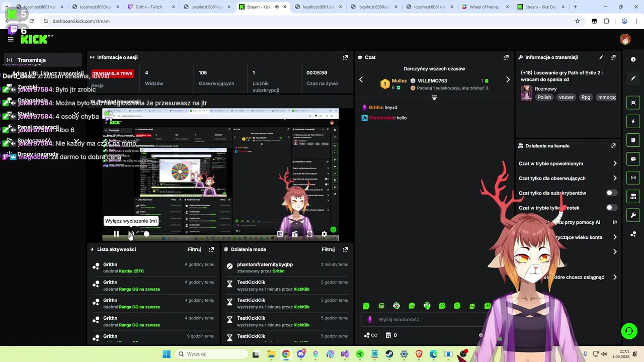This screenshot has width=644, height=362.
Task: Edit stream info with the pencil icon
Action: (601, 57)
